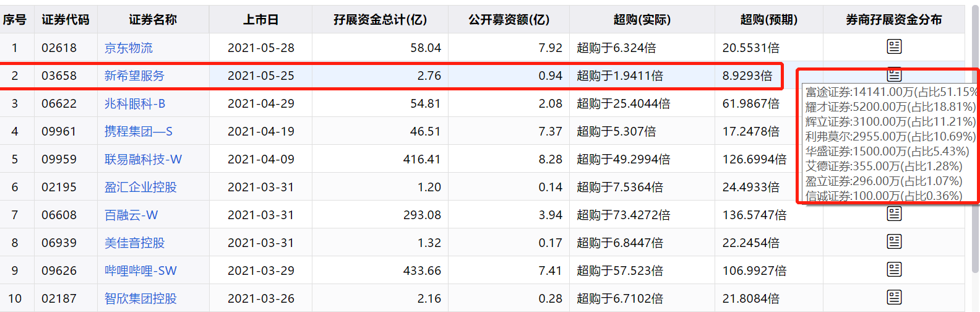Open the 京东物流 stock link
Screen dimensions: 980x312
point(129,48)
